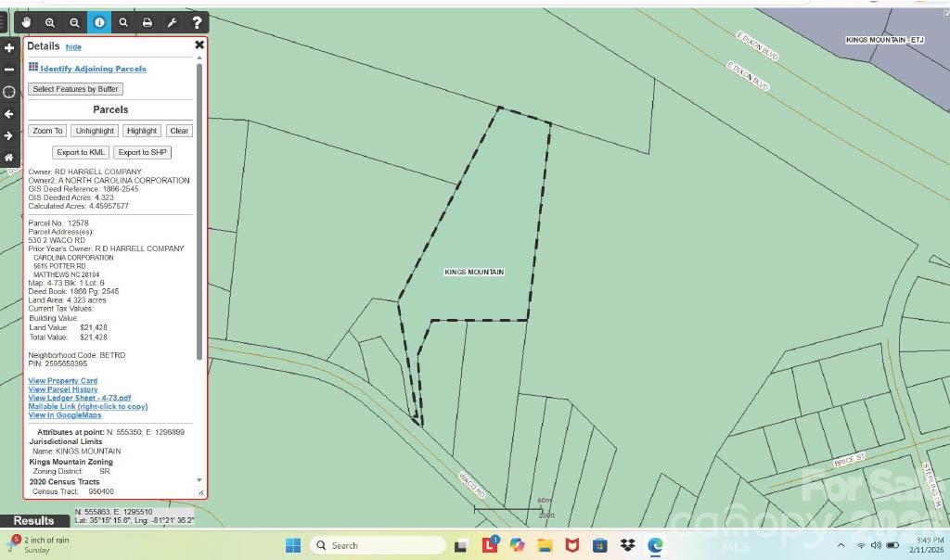Click the zoom-out magnifier tool

(x=74, y=22)
